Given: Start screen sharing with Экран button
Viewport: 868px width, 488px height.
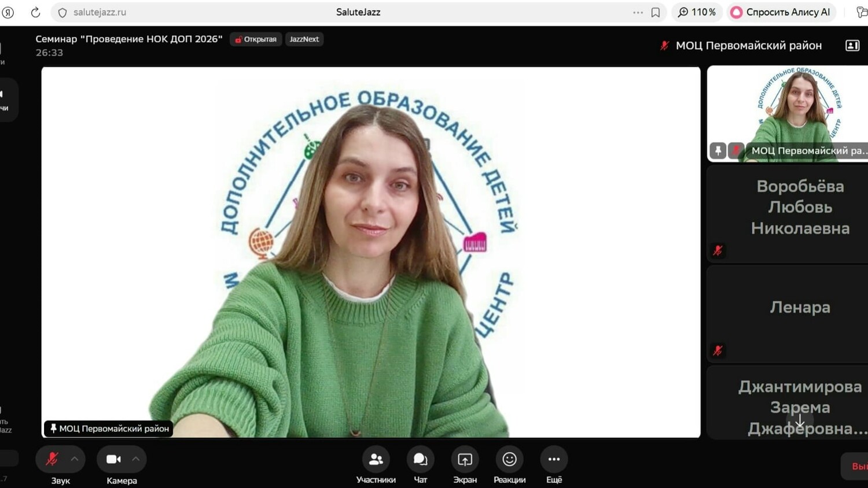Looking at the screenshot, I should tap(465, 459).
